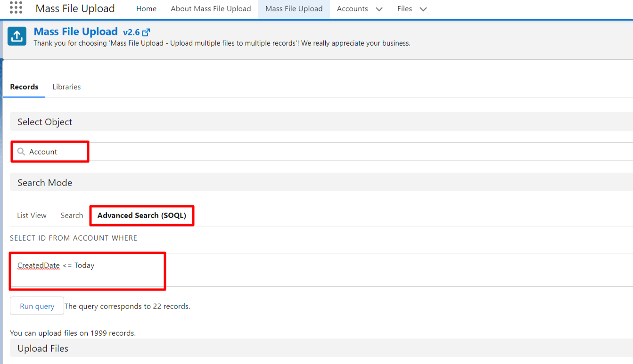Click the Search Mode section header
Screen dimensions: 633x364
321,183
